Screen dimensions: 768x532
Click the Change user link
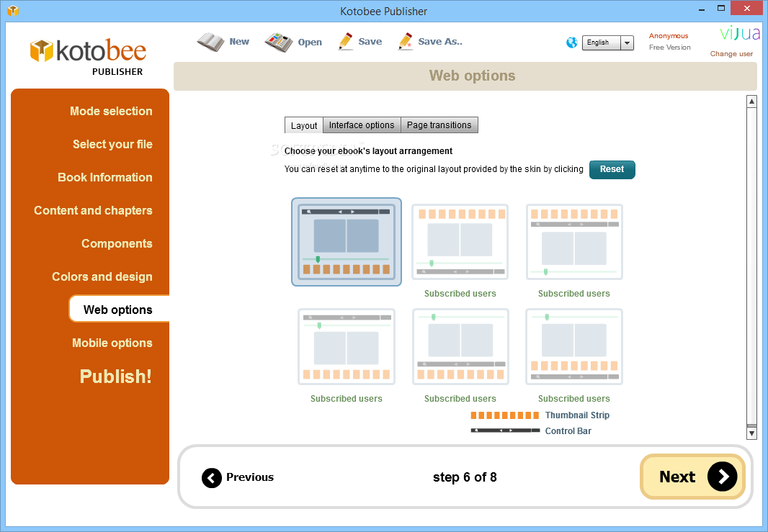pyautogui.click(x=731, y=54)
